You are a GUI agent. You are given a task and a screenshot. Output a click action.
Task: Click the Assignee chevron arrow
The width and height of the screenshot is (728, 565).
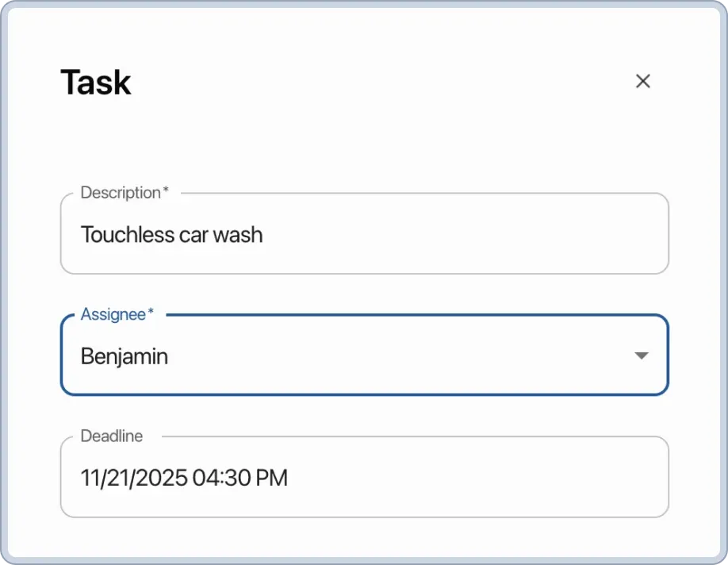click(641, 356)
